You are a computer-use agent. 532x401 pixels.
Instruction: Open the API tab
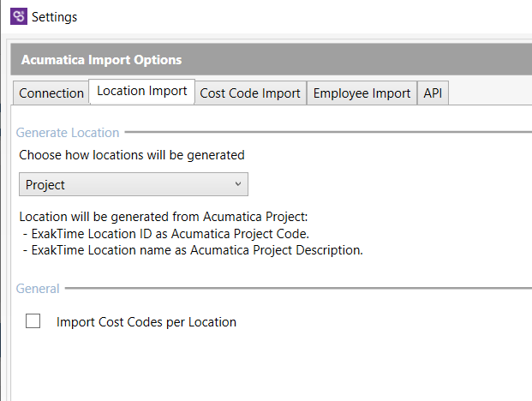[x=433, y=93]
